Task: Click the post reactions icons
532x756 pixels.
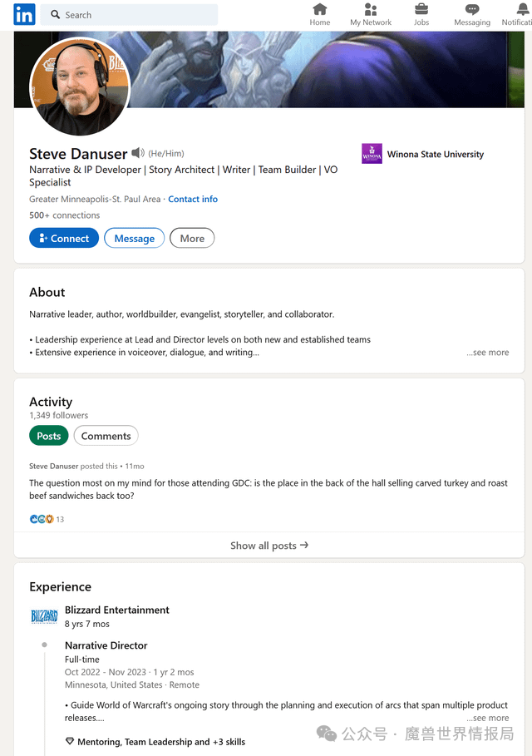Action: [x=42, y=519]
